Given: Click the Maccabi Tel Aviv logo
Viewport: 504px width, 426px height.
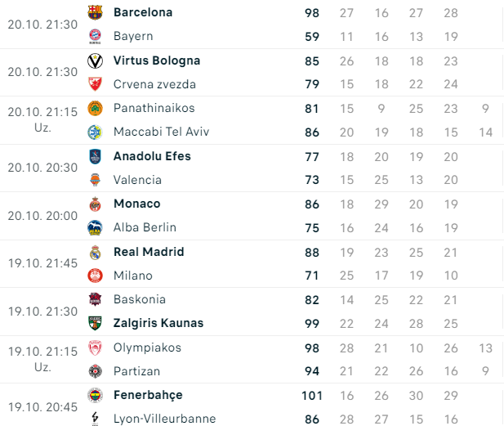Looking at the screenshot, I should (95, 132).
